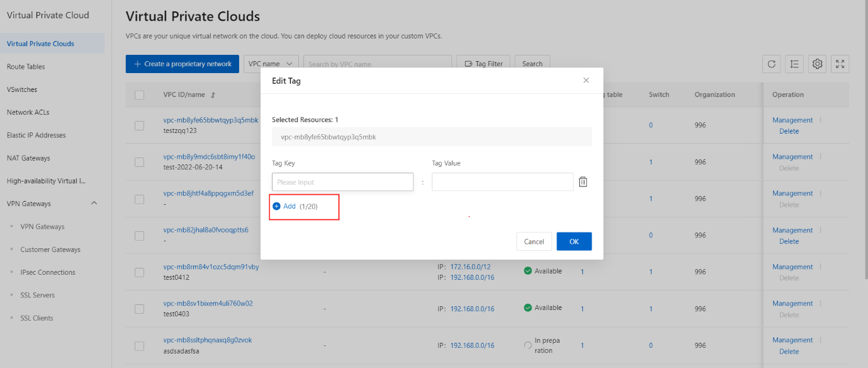Open VPC link vpc-mb8yfe65bbwtqyp3q5mbk in table
The width and height of the screenshot is (868, 368).
[211, 120]
